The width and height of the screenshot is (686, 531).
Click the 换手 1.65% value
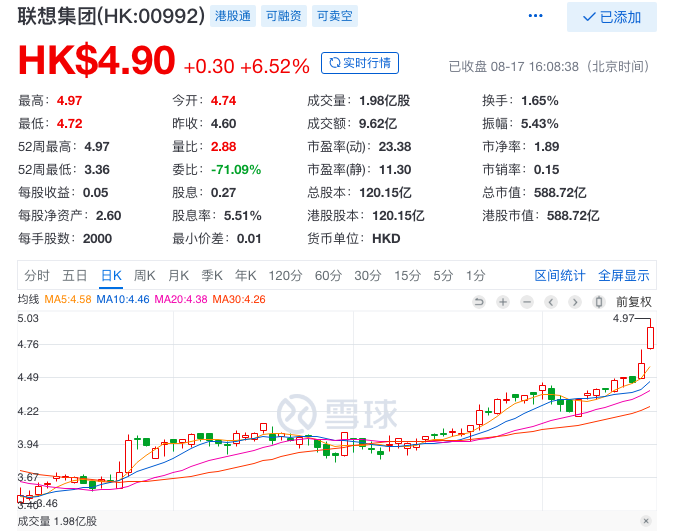539,101
